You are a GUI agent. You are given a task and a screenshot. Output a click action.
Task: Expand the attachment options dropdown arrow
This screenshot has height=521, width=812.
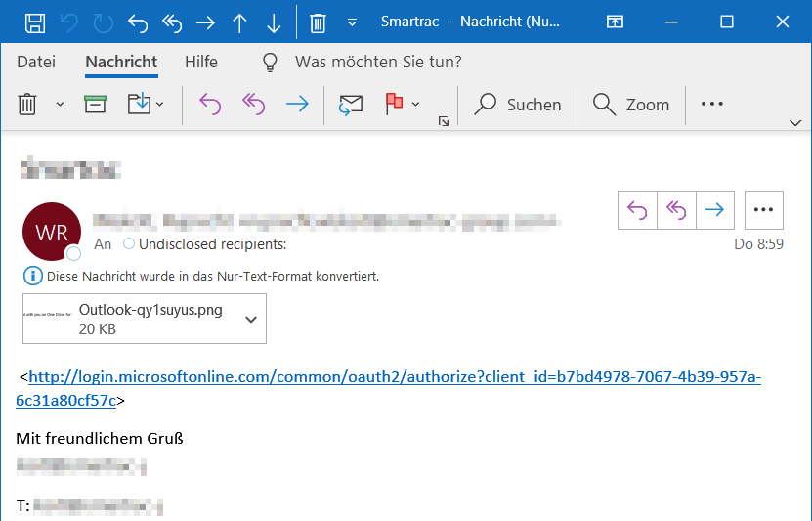tap(251, 319)
